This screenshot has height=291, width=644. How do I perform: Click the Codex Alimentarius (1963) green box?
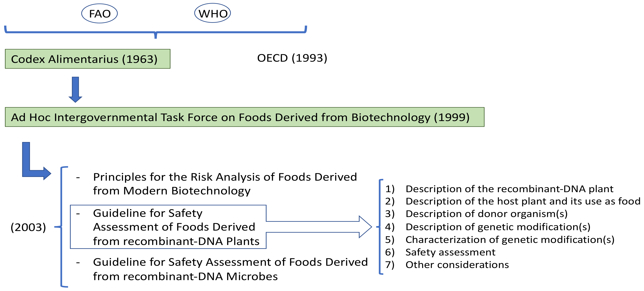88,59
